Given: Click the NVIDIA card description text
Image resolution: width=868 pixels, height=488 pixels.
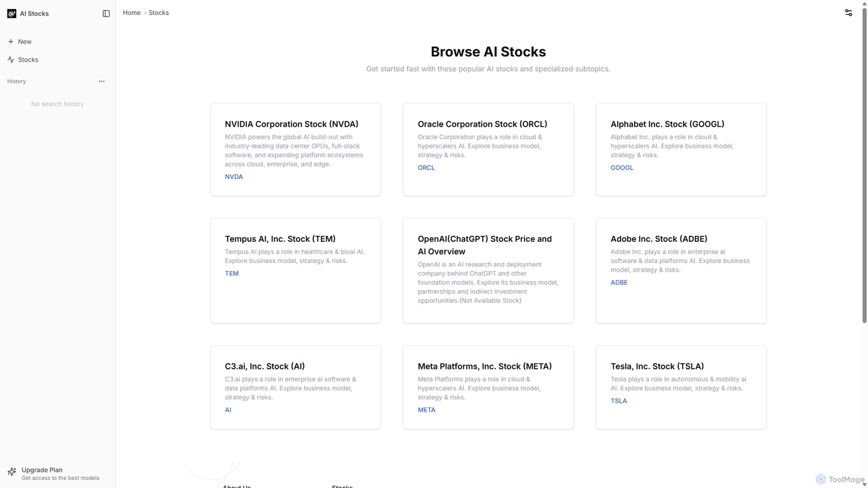Looking at the screenshot, I should tap(294, 150).
